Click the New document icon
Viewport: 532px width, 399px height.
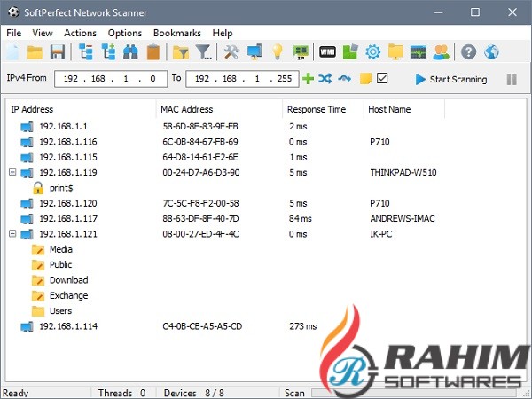(x=12, y=52)
